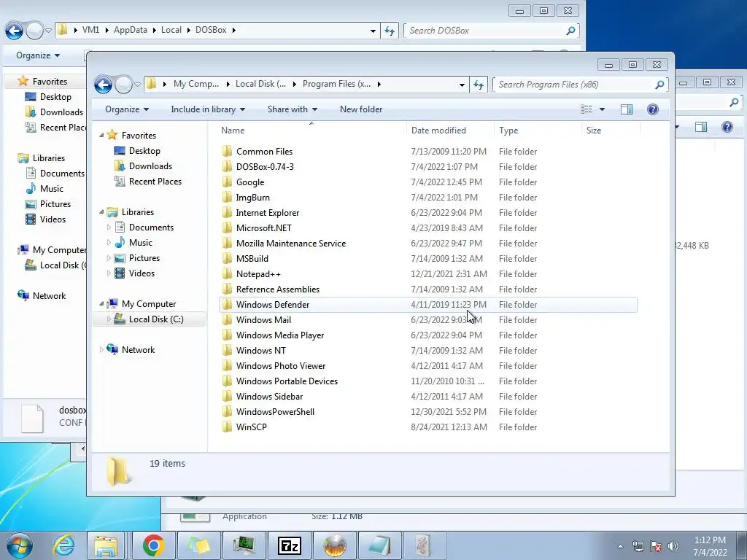Expand the Network node in navigation pane
This screenshot has height=560, width=747.
[x=101, y=349]
